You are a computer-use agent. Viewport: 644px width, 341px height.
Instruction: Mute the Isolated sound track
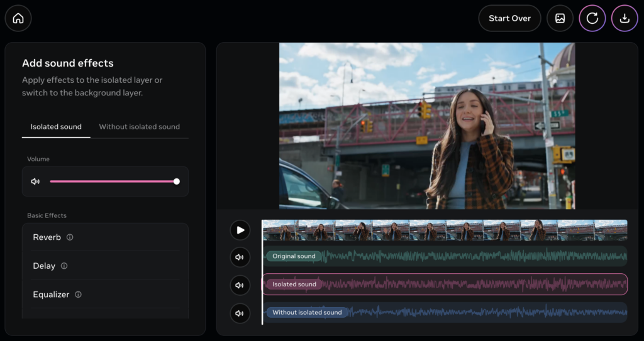point(240,285)
